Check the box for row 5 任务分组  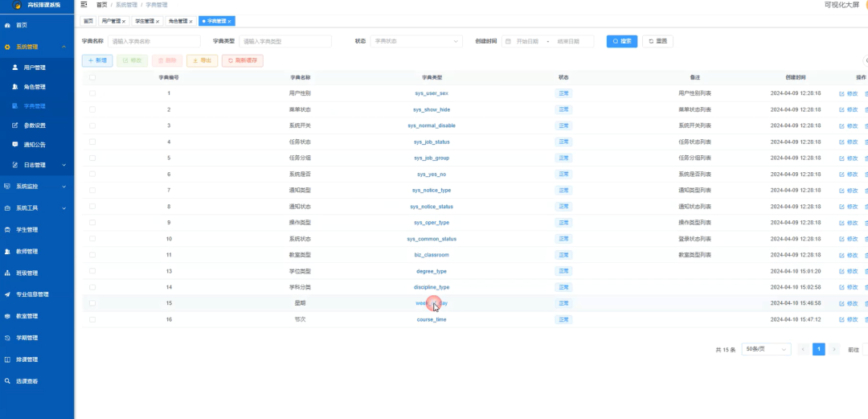(92, 158)
